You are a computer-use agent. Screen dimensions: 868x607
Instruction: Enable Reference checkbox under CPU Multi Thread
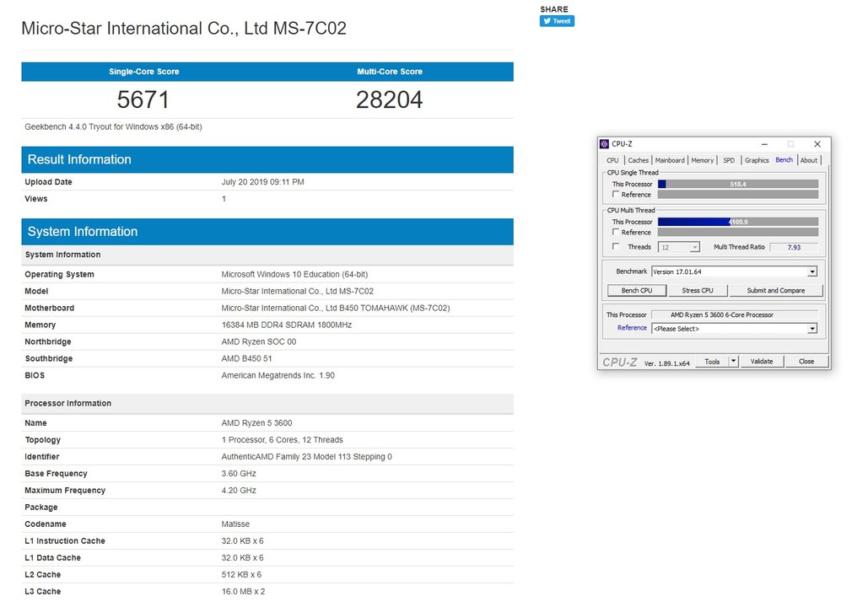pos(616,233)
